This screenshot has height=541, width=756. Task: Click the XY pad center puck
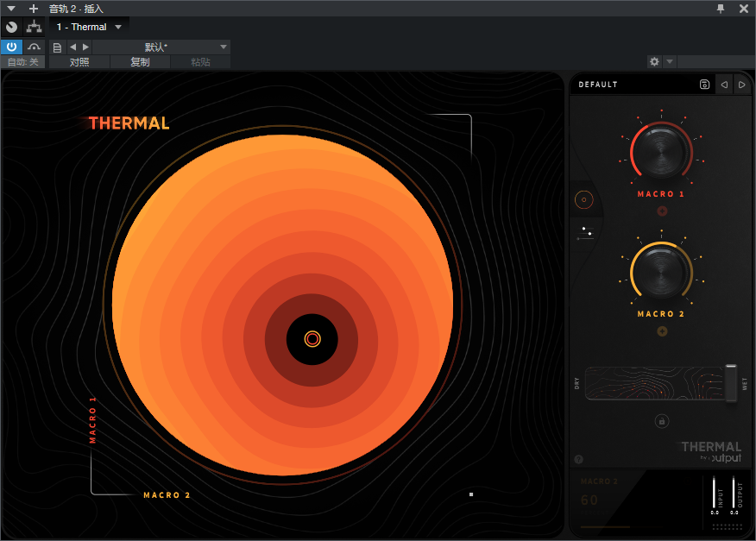click(312, 339)
